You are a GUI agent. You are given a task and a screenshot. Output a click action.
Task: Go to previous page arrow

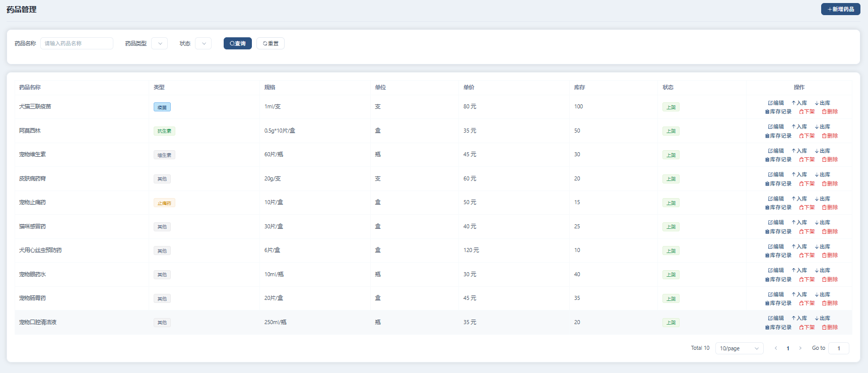coord(776,348)
